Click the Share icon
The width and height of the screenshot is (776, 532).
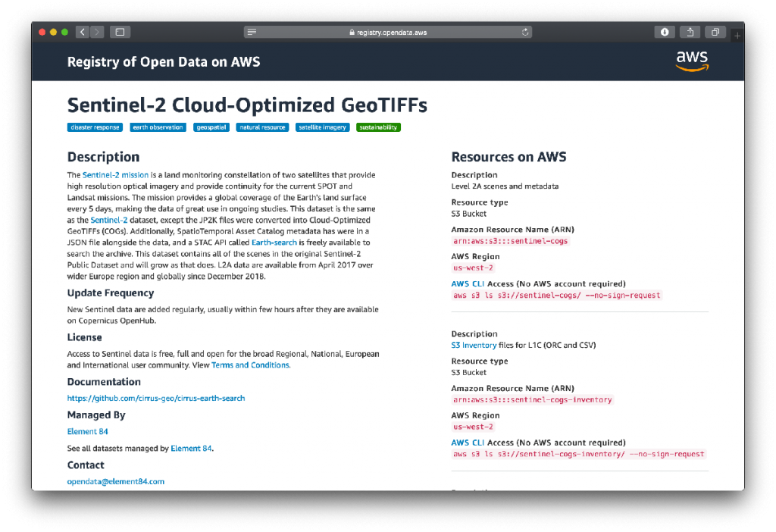[x=690, y=32]
